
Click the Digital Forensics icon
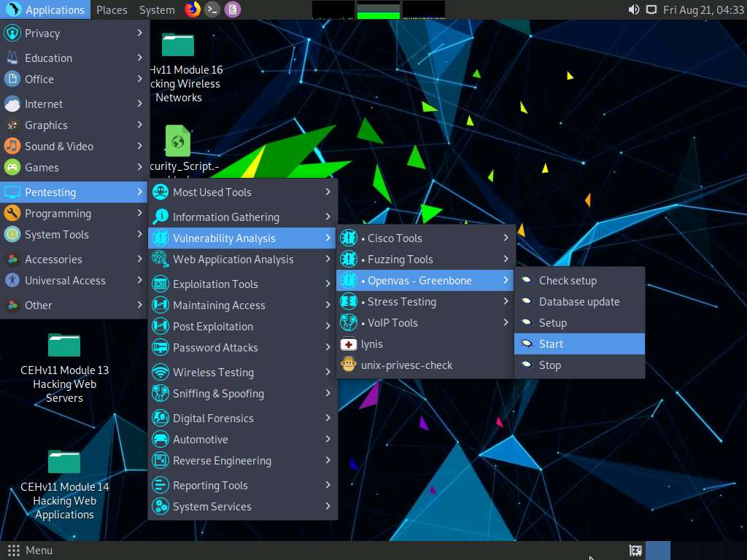click(x=160, y=418)
